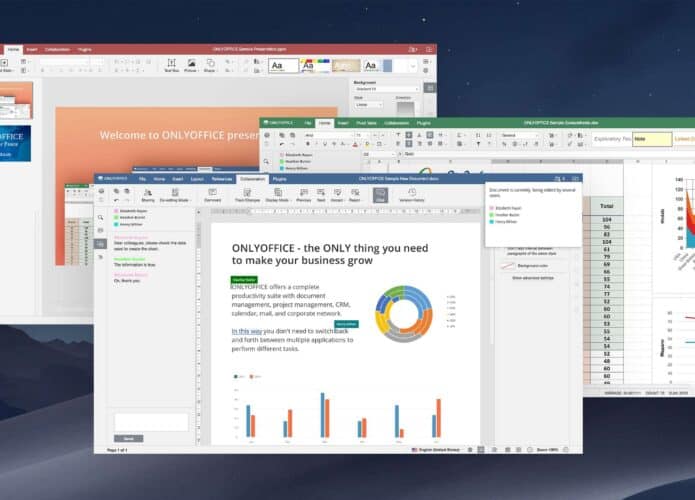The height and width of the screenshot is (500, 695).
Task: Open the Display Mode dropdown arrow in the document ribbon
Action: pos(289,200)
